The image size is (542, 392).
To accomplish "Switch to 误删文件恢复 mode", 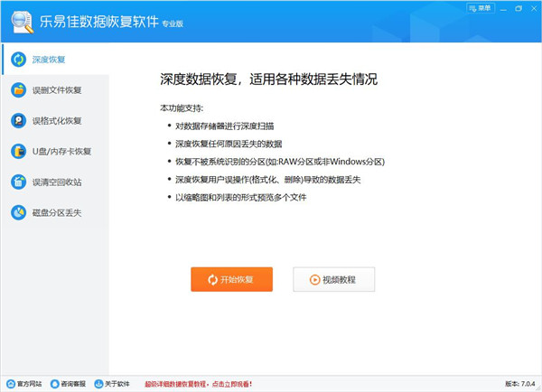I will (x=55, y=90).
